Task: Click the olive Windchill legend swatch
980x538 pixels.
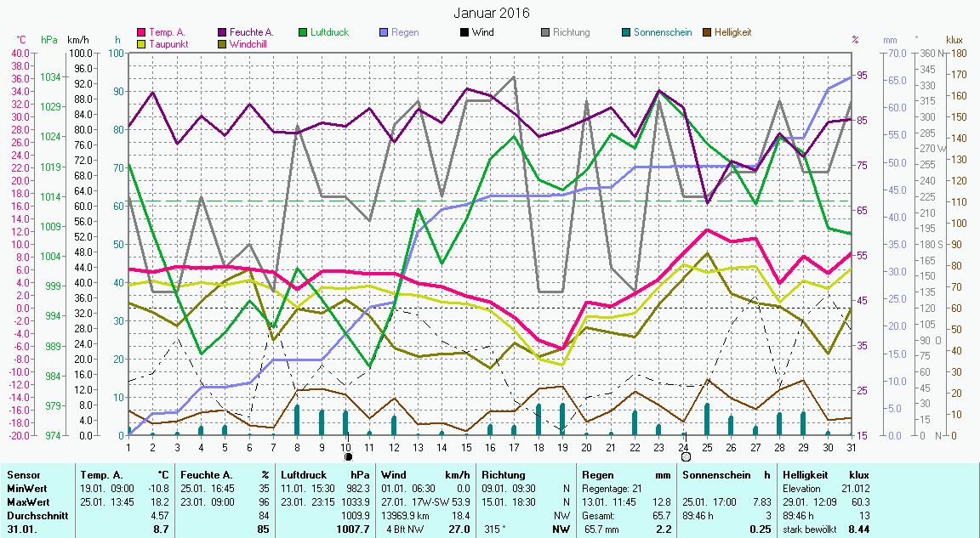Action: point(223,43)
